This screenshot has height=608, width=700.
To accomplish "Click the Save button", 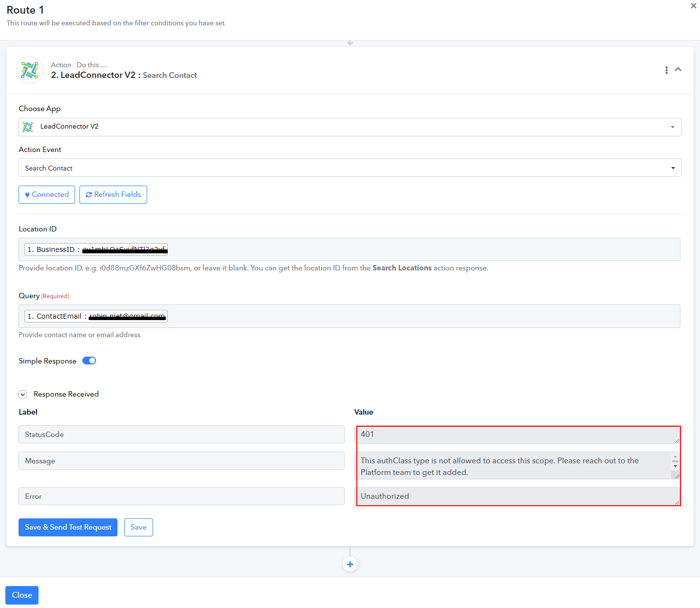I will (138, 528).
